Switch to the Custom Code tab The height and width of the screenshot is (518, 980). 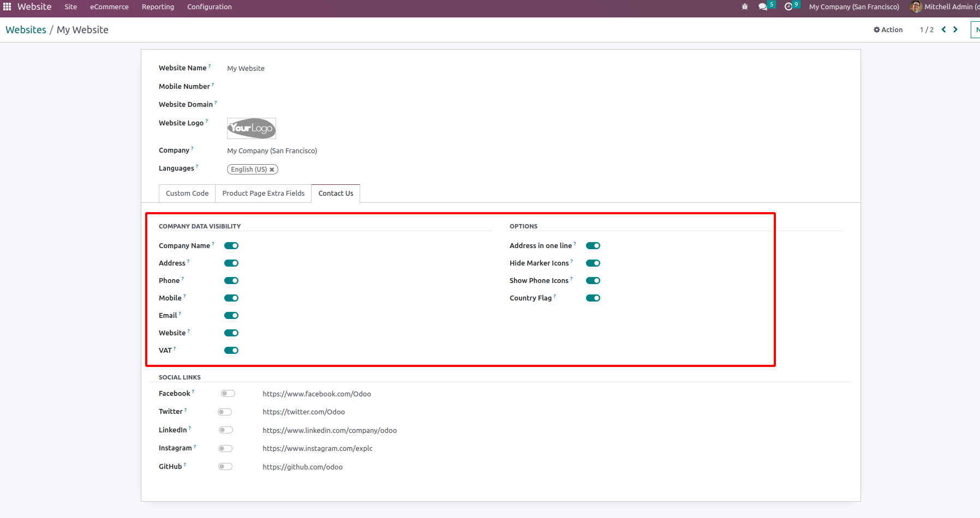[x=187, y=194]
